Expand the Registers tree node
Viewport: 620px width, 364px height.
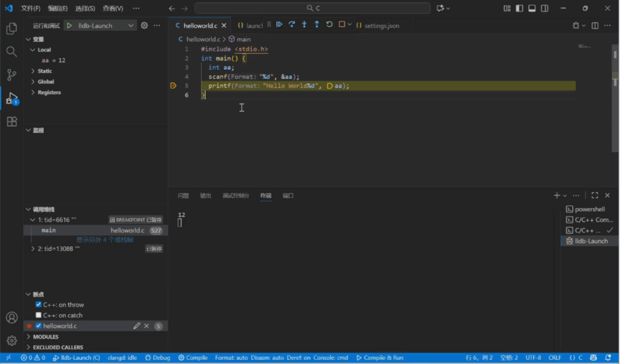coord(33,93)
